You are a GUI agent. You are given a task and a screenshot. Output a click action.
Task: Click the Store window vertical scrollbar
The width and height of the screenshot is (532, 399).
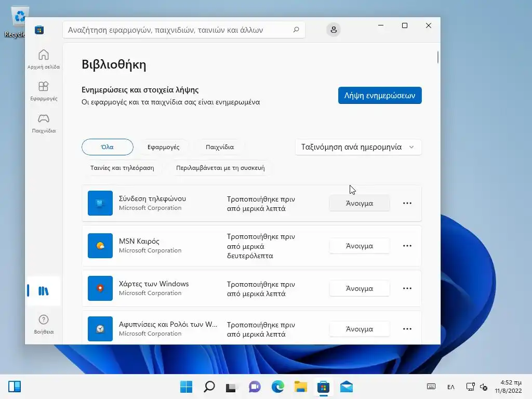(x=437, y=57)
